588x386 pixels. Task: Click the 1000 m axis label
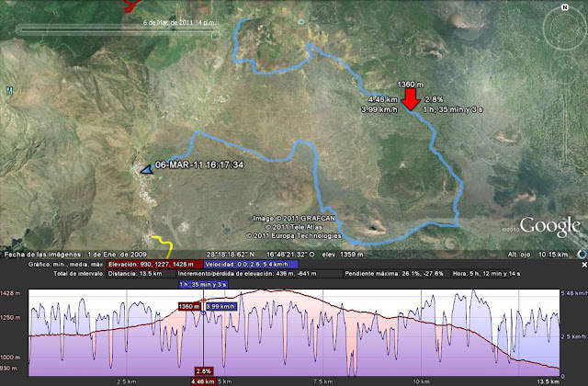pos(10,358)
